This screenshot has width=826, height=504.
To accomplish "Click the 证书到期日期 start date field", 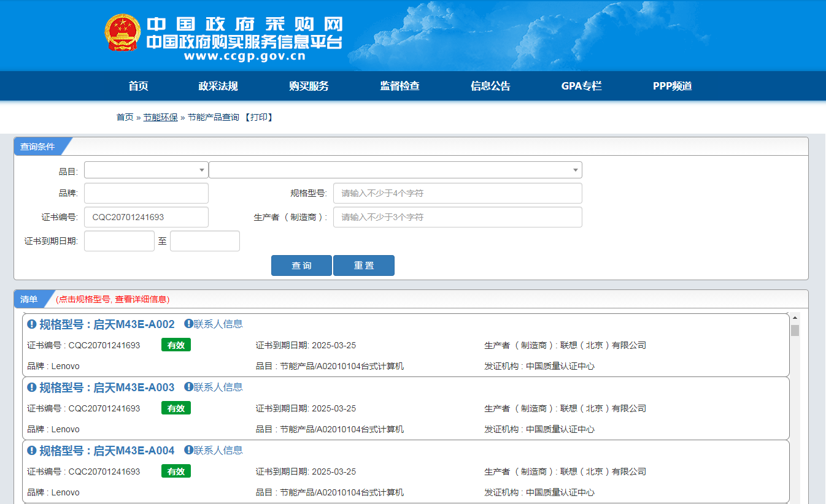I will click(119, 241).
